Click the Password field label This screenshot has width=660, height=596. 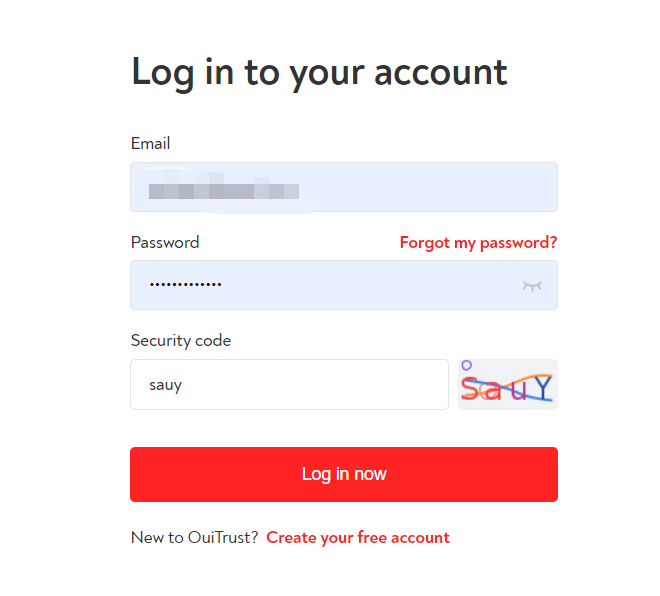pos(165,242)
